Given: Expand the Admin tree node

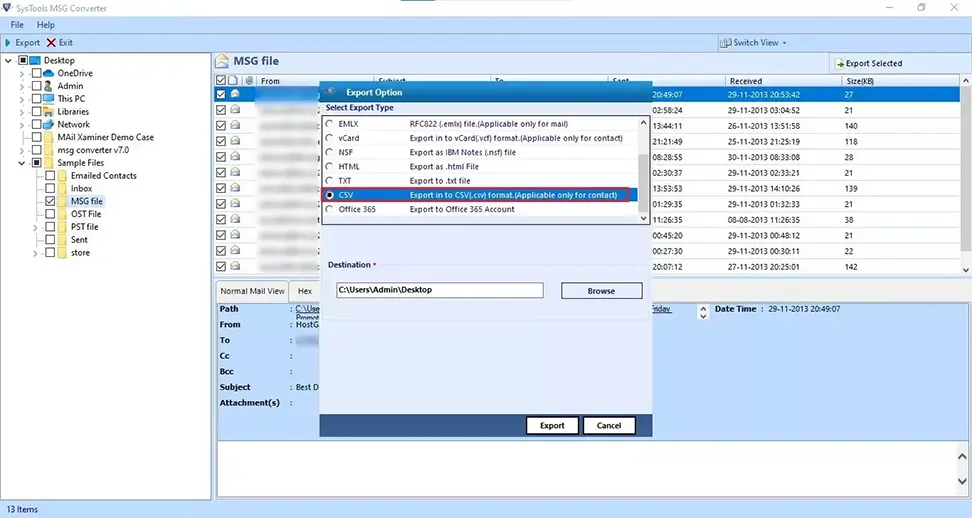Looking at the screenshot, I should pyautogui.click(x=22, y=86).
